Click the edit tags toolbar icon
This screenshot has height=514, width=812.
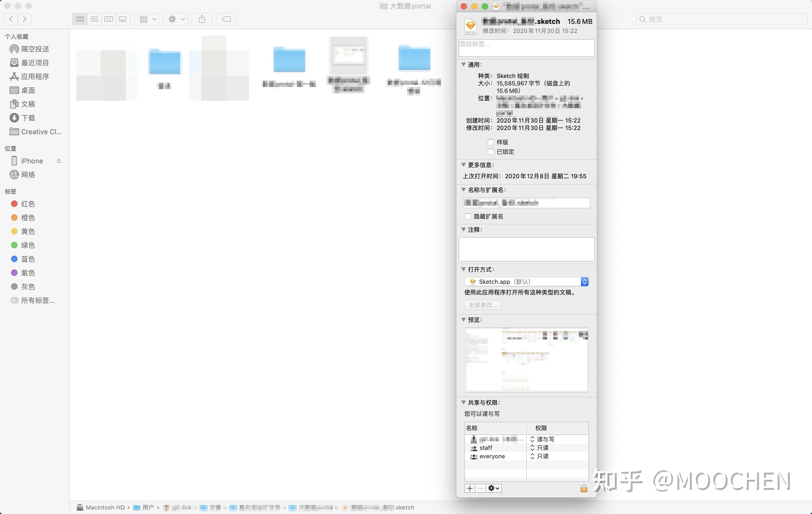[x=226, y=19]
